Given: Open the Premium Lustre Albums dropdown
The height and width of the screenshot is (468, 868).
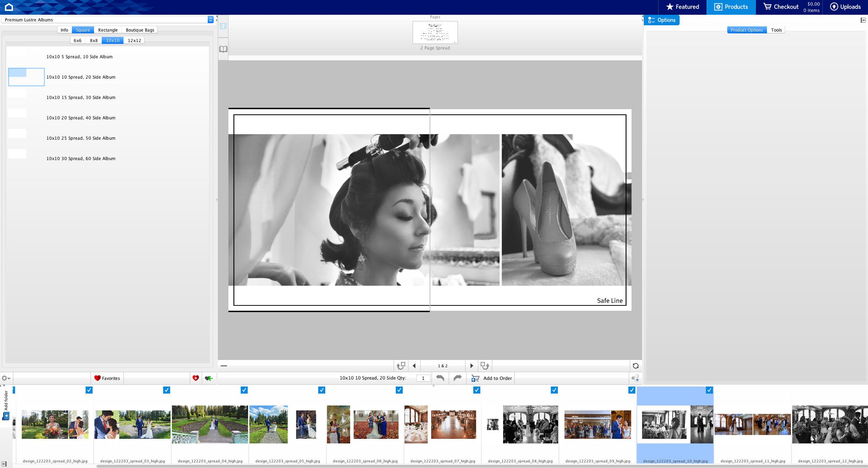Looking at the screenshot, I should [x=107, y=20].
